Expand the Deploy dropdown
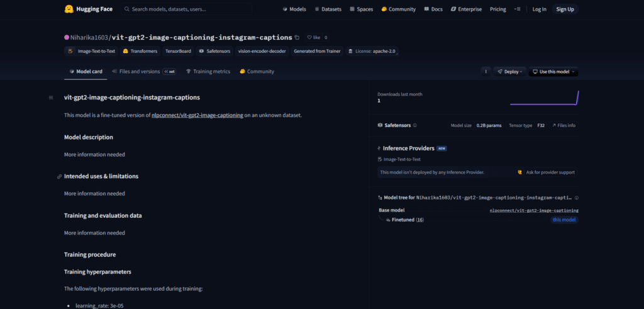644x309 pixels. (x=509, y=72)
